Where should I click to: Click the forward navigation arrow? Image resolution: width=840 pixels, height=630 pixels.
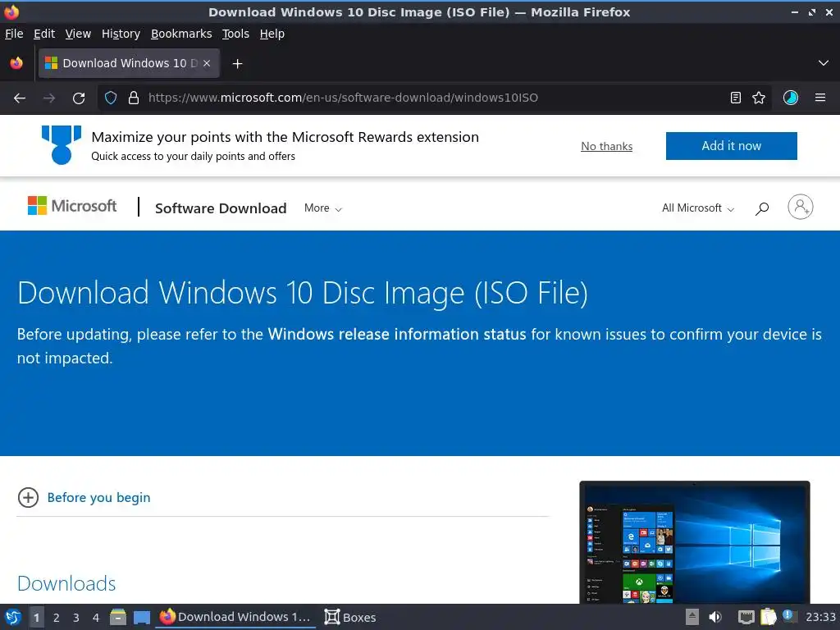49,98
